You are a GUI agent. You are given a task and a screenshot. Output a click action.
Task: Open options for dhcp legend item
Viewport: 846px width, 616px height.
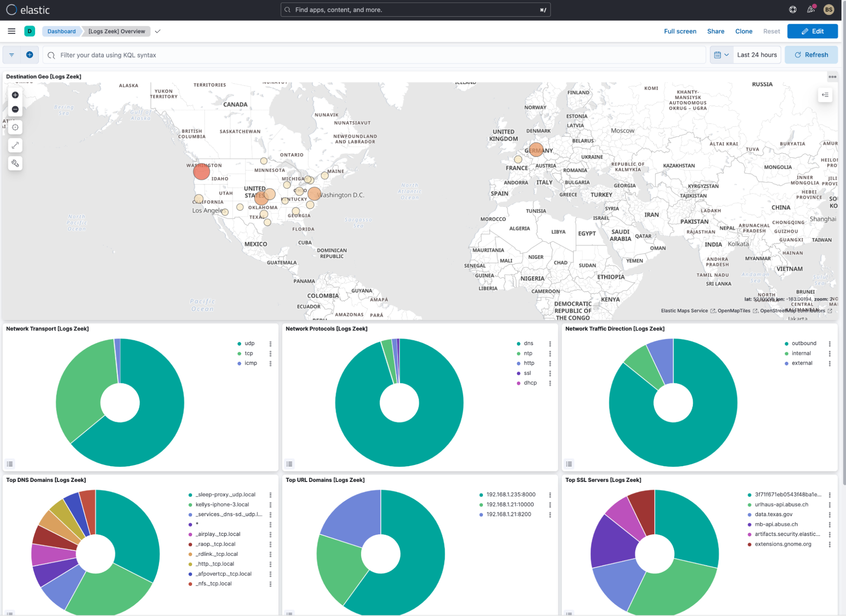click(550, 383)
